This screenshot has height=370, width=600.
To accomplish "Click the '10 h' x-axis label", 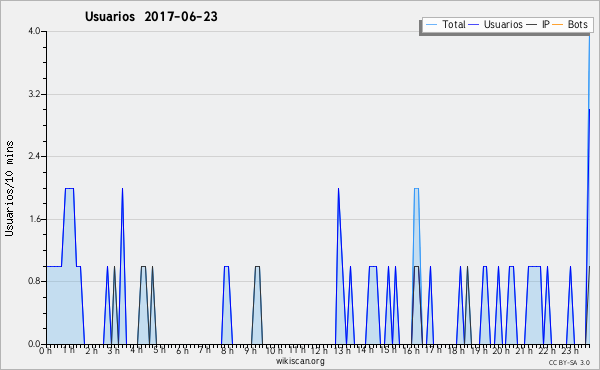I will 274,350.
